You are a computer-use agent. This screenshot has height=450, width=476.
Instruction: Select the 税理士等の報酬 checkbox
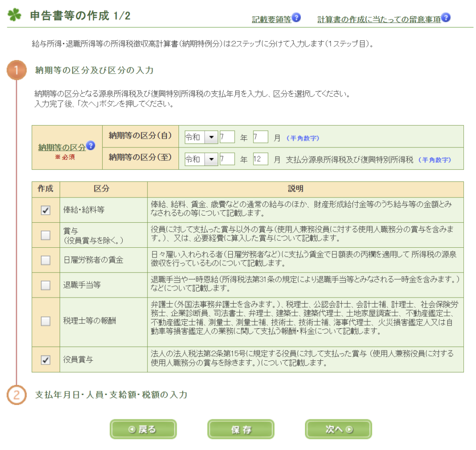pyautogui.click(x=46, y=321)
